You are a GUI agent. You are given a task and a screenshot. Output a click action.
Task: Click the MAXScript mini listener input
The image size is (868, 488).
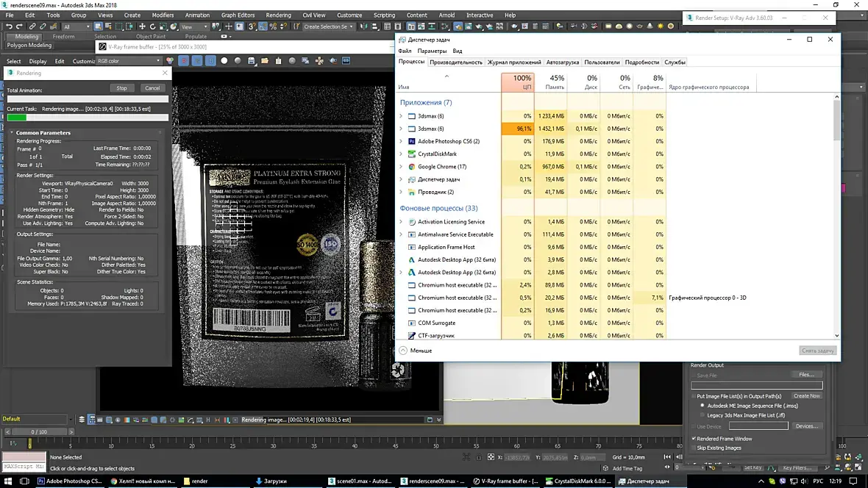coord(24,466)
